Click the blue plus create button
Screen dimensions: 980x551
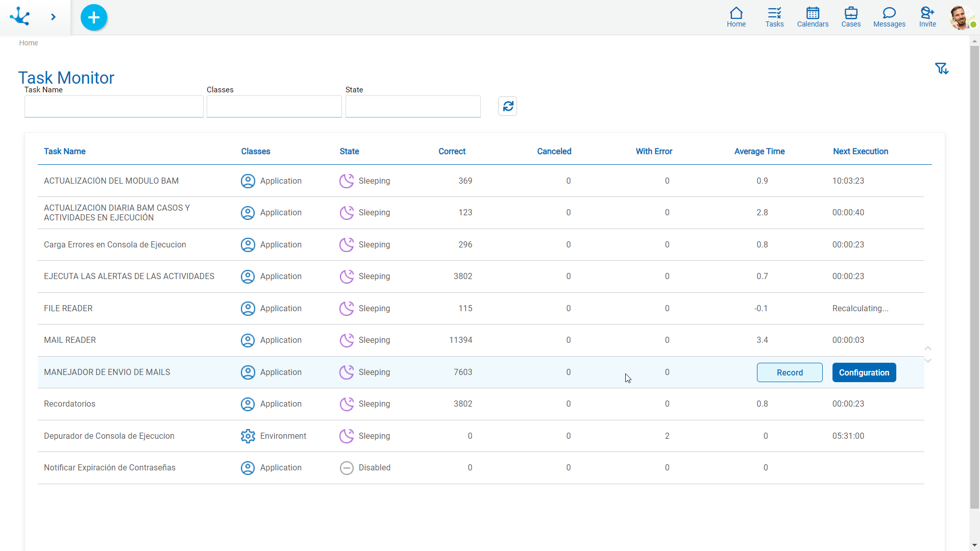[94, 17]
